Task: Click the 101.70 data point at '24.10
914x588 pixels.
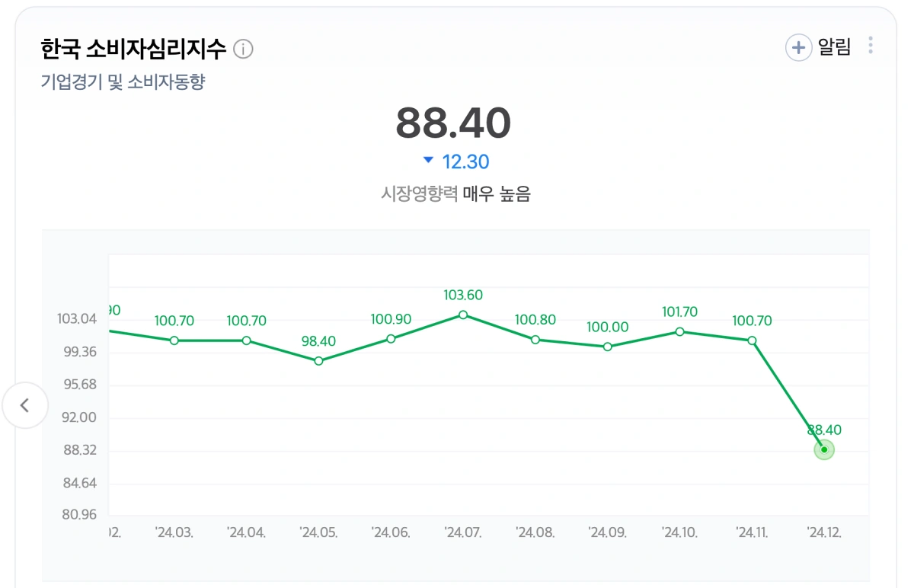Action: coord(679,331)
